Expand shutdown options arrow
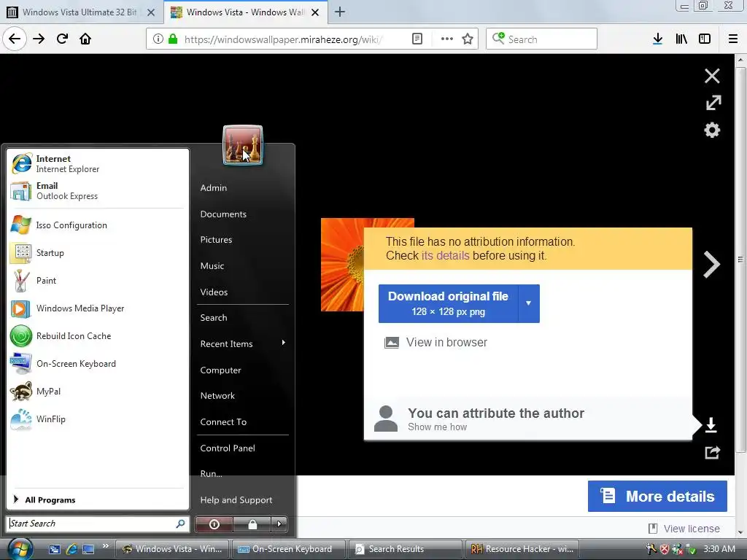 (x=279, y=524)
